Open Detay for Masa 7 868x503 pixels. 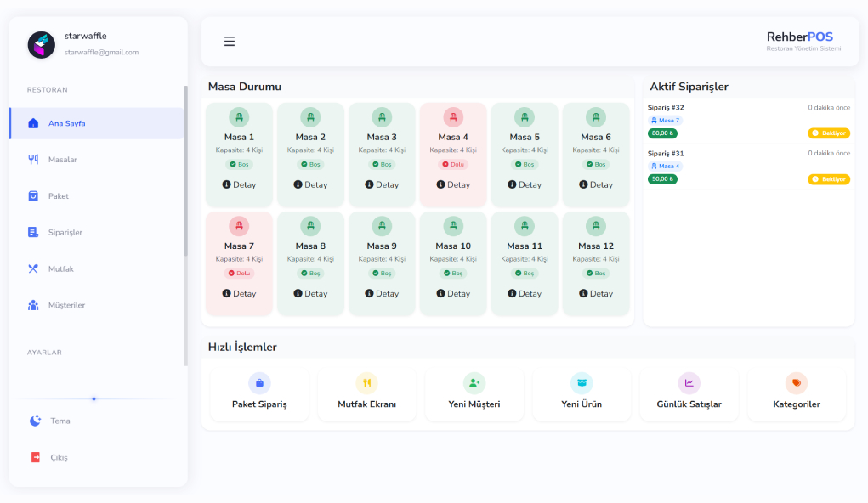239,294
